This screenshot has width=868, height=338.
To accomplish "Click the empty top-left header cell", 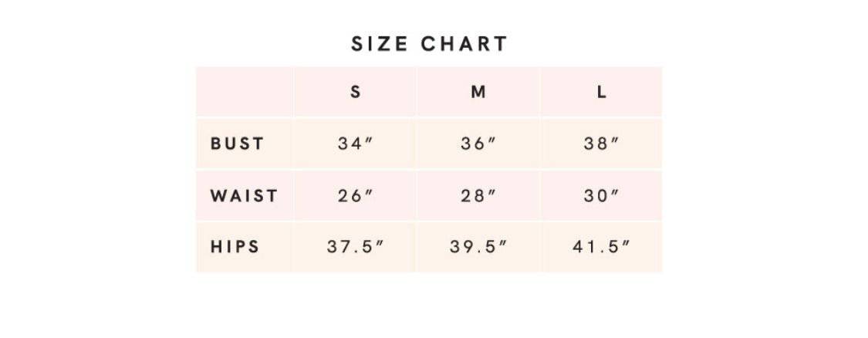I will pyautogui.click(x=244, y=92).
